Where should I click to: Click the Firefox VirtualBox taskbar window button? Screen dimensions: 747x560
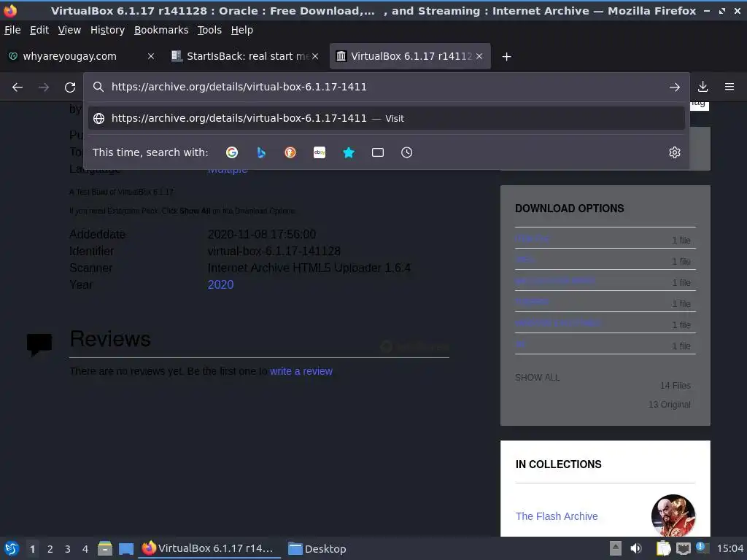209,548
